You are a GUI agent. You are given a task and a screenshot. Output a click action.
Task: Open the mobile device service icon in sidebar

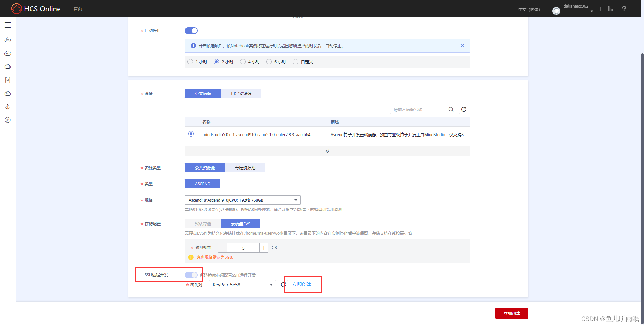[8, 80]
